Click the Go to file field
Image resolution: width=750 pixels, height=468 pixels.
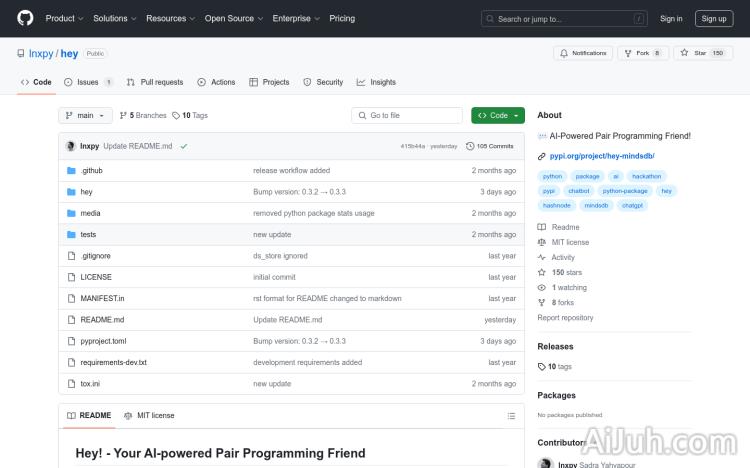407,115
